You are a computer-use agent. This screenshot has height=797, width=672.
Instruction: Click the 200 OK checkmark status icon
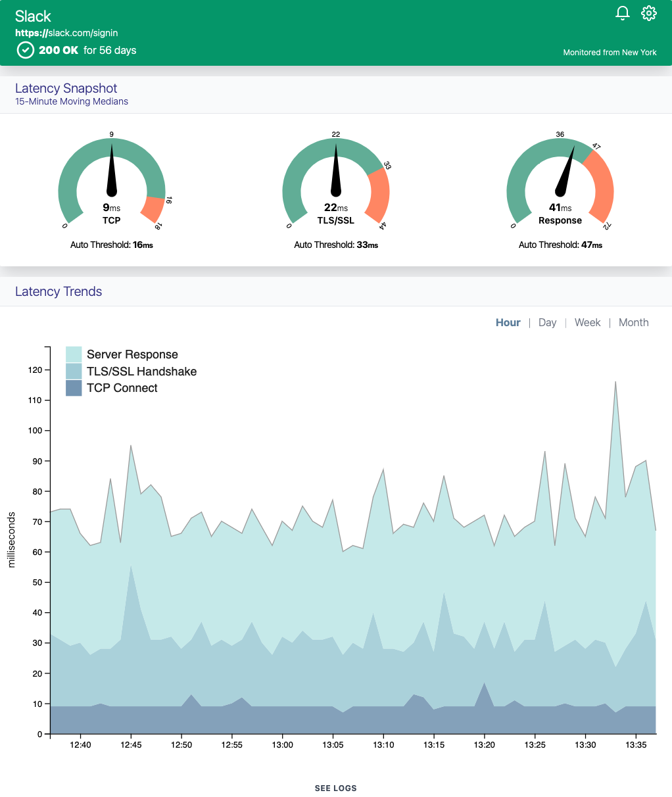[25, 50]
